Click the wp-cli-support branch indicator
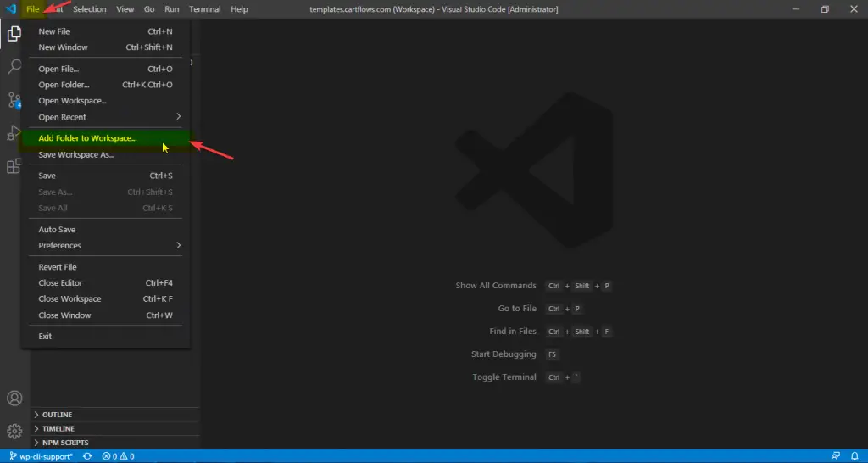This screenshot has width=868, height=463. pyautogui.click(x=41, y=456)
